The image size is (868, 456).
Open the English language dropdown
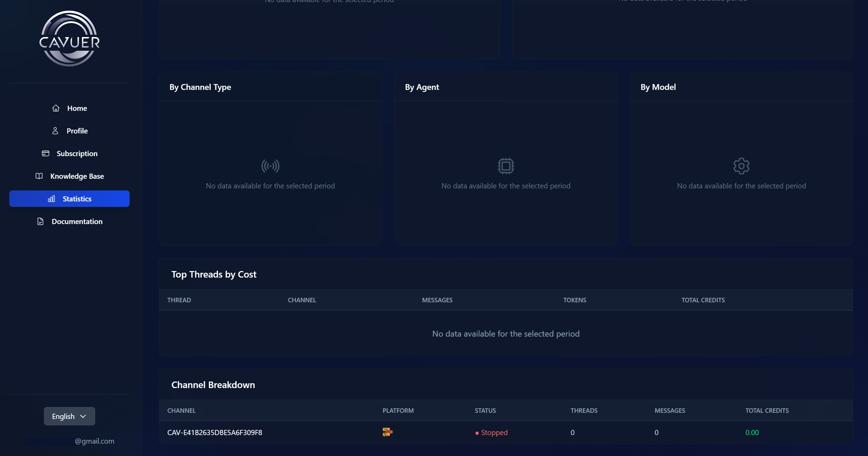(x=69, y=416)
